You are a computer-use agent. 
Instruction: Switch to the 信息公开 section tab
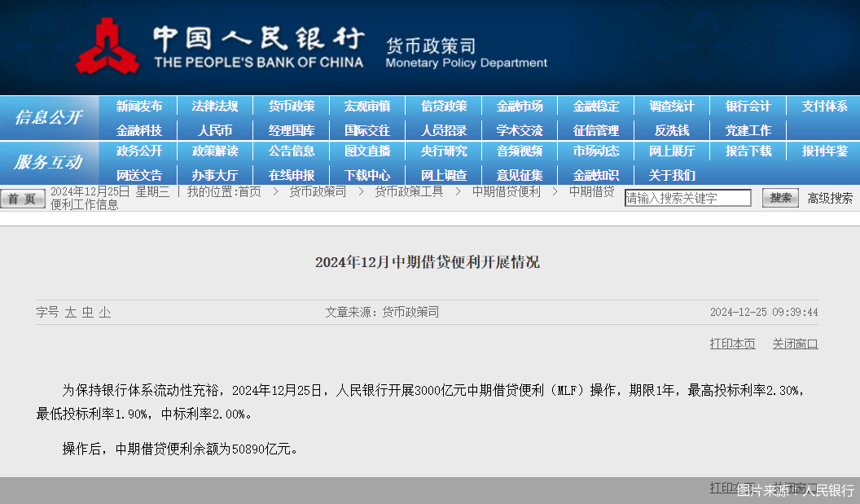[50, 117]
